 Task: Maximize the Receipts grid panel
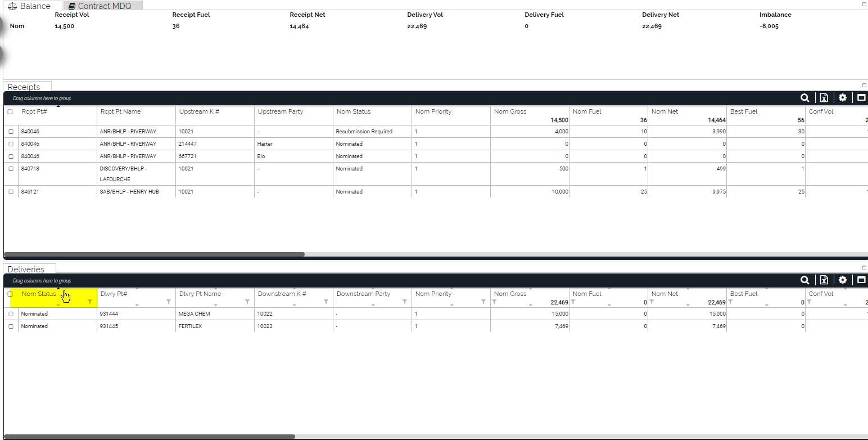(x=861, y=98)
